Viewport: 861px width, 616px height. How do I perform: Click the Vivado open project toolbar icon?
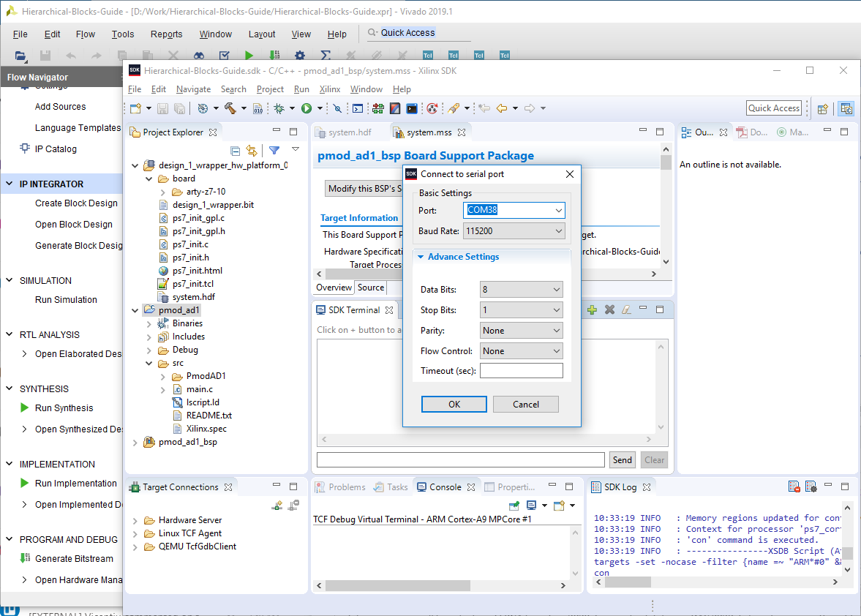point(20,55)
